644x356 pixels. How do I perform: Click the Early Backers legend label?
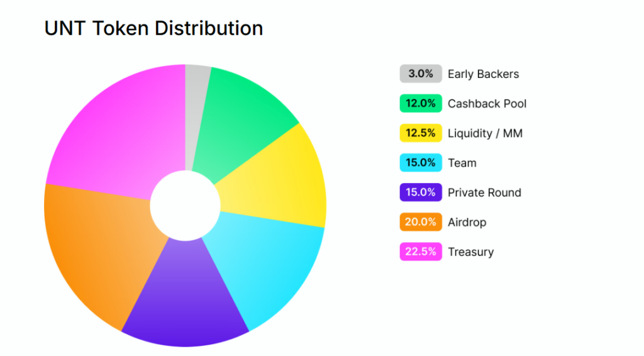[x=483, y=74]
